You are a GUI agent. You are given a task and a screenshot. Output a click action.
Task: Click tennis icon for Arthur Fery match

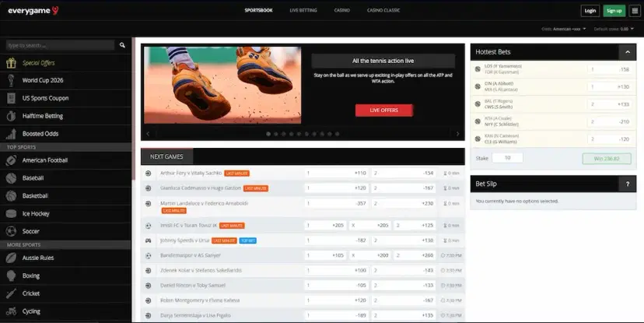tap(149, 174)
